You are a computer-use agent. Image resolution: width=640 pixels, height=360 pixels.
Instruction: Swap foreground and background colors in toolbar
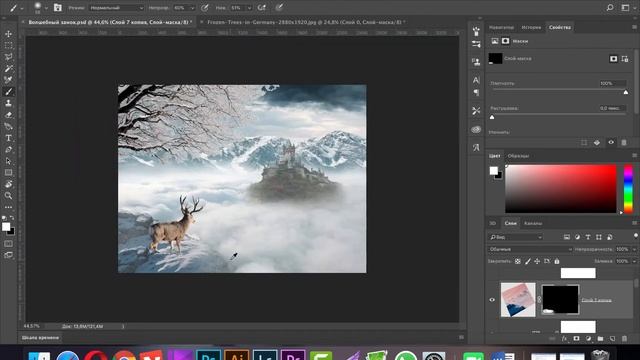tap(12, 218)
